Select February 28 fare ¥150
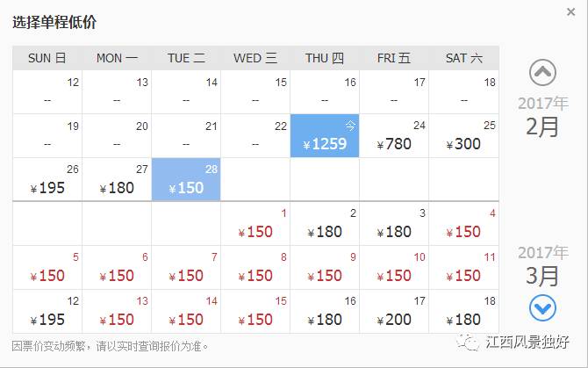Image resolution: width=588 pixels, height=368 pixels. (185, 180)
